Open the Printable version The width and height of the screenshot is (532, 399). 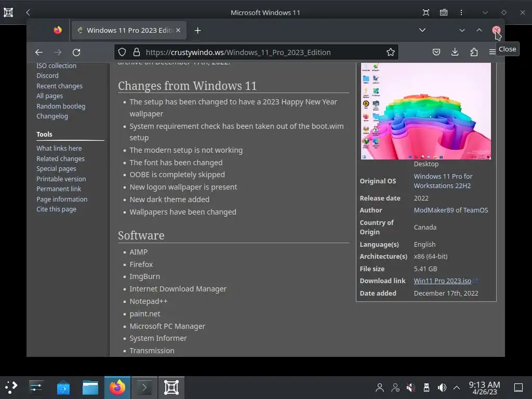tap(61, 179)
